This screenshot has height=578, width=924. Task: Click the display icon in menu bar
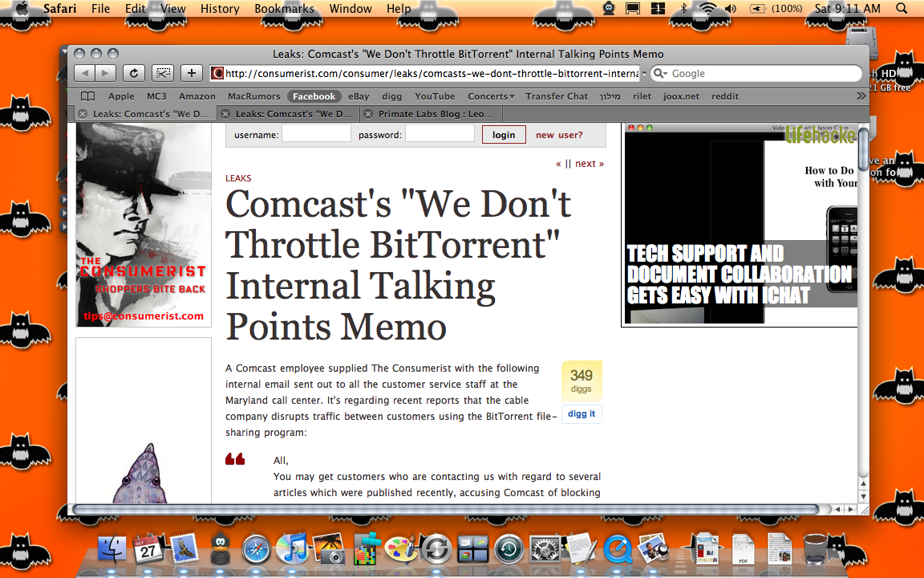pos(633,8)
